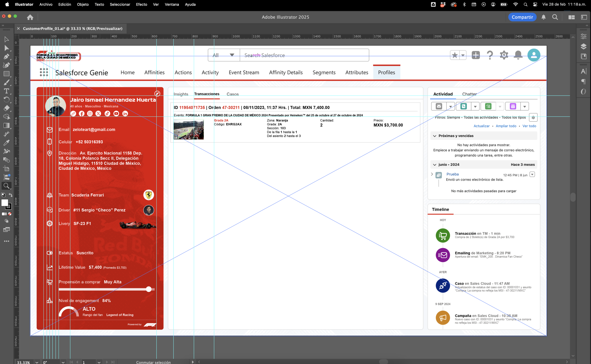Select the Type tool
This screenshot has height=364, width=591.
click(6, 91)
